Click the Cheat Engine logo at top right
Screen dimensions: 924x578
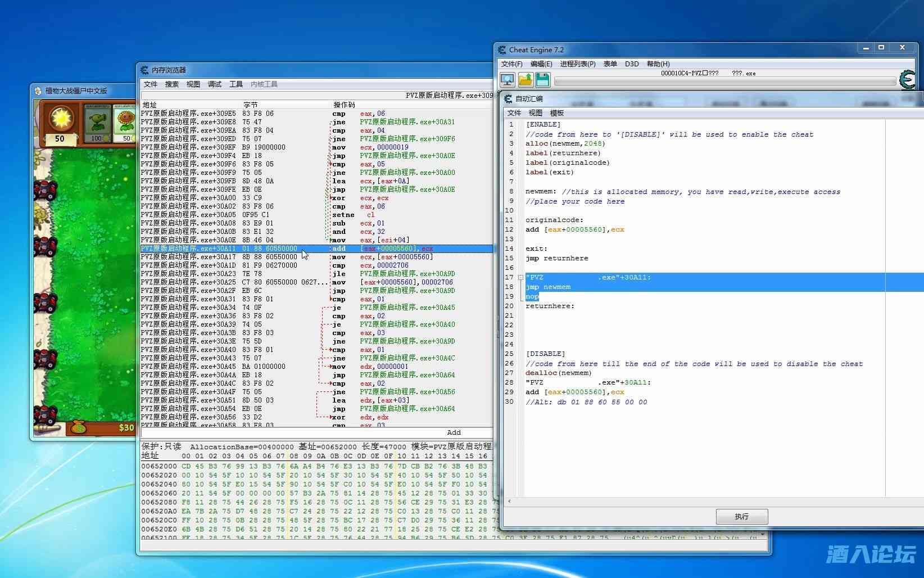[907, 80]
